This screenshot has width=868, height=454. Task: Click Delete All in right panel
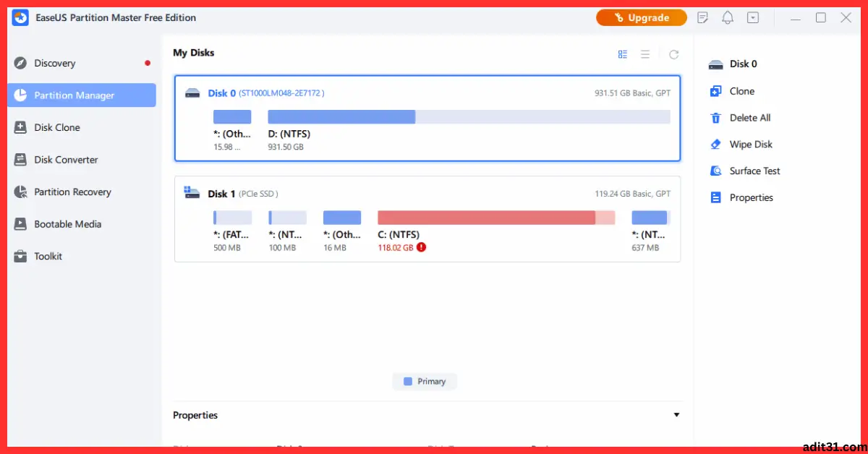tap(749, 118)
